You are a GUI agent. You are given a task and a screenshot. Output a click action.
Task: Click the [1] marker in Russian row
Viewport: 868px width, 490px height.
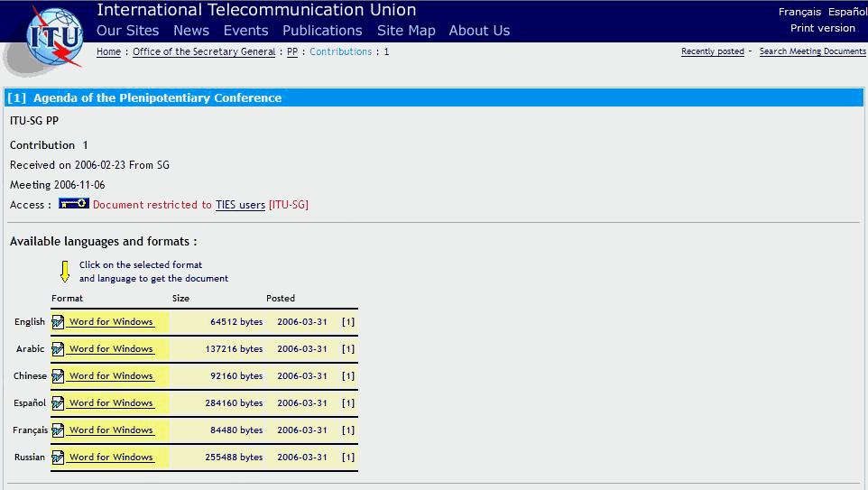click(x=348, y=458)
